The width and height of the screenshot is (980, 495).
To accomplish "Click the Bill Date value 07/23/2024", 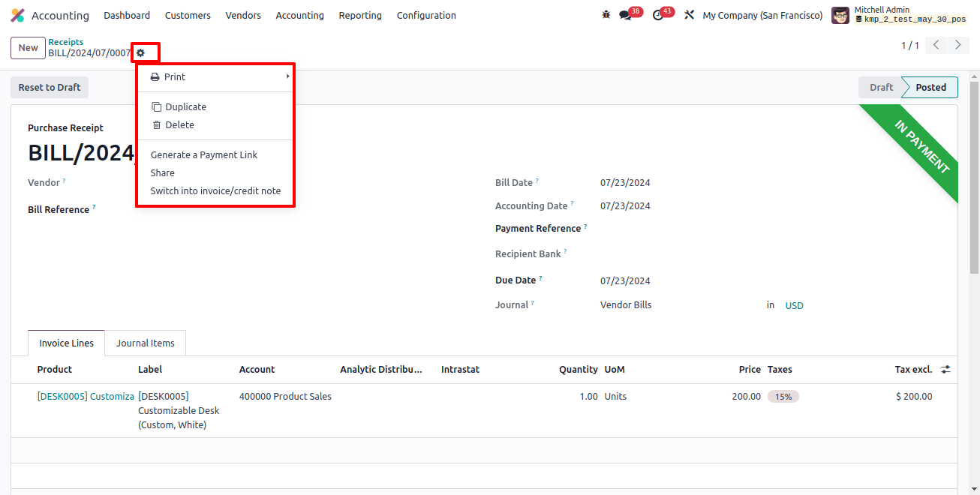I will click(625, 182).
